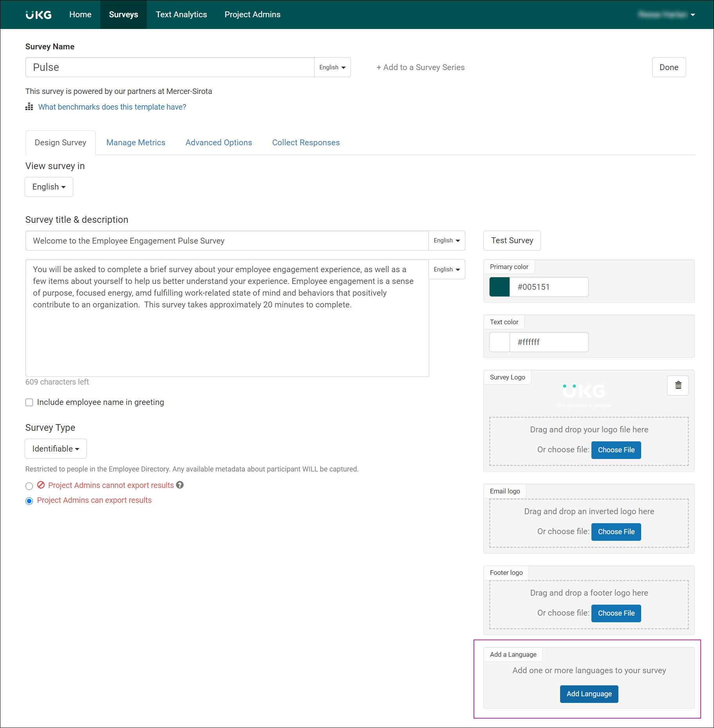This screenshot has height=728, width=714.
Task: Open Text Analytics in the navigation bar
Action: tap(181, 14)
